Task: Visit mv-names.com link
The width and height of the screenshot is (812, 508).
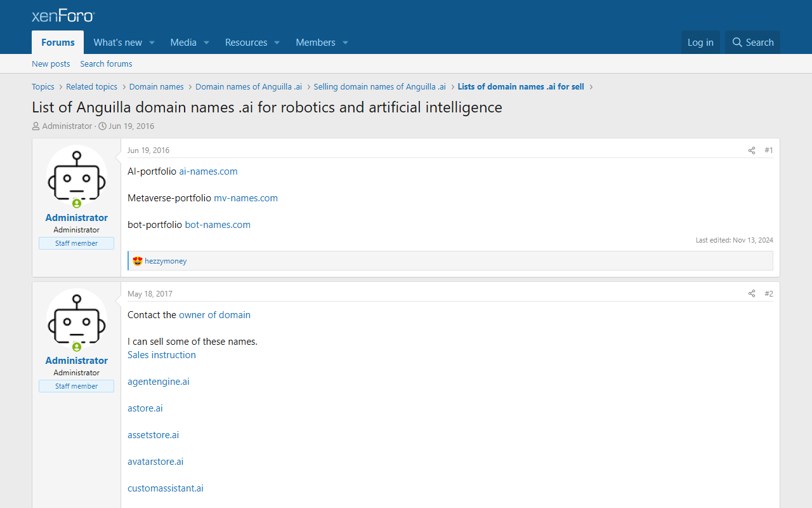Action: click(246, 198)
